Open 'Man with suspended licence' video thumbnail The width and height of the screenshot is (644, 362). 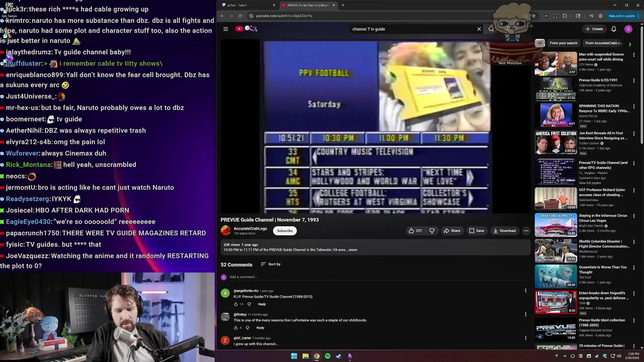point(555,63)
